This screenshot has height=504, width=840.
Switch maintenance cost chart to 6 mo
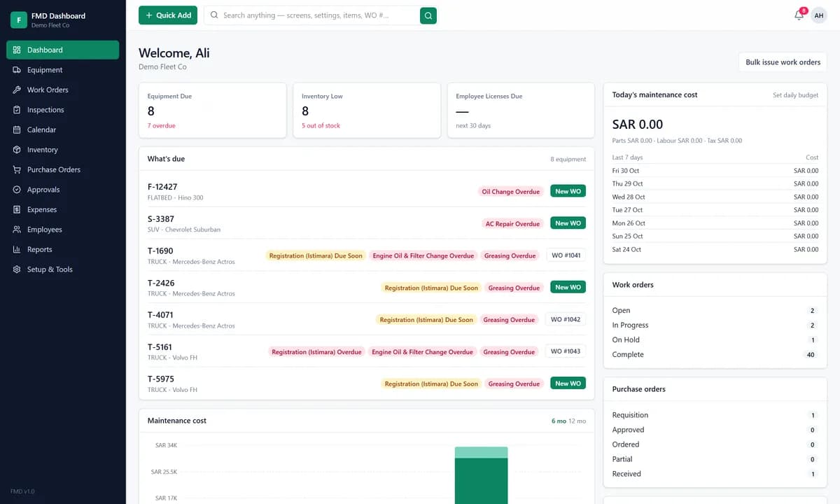point(559,421)
